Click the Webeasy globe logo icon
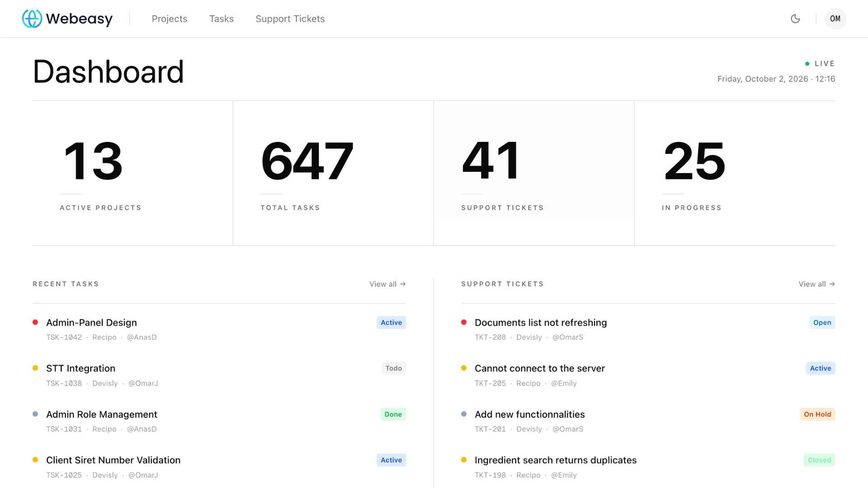Screen dimensions: 868x488 click(32, 19)
